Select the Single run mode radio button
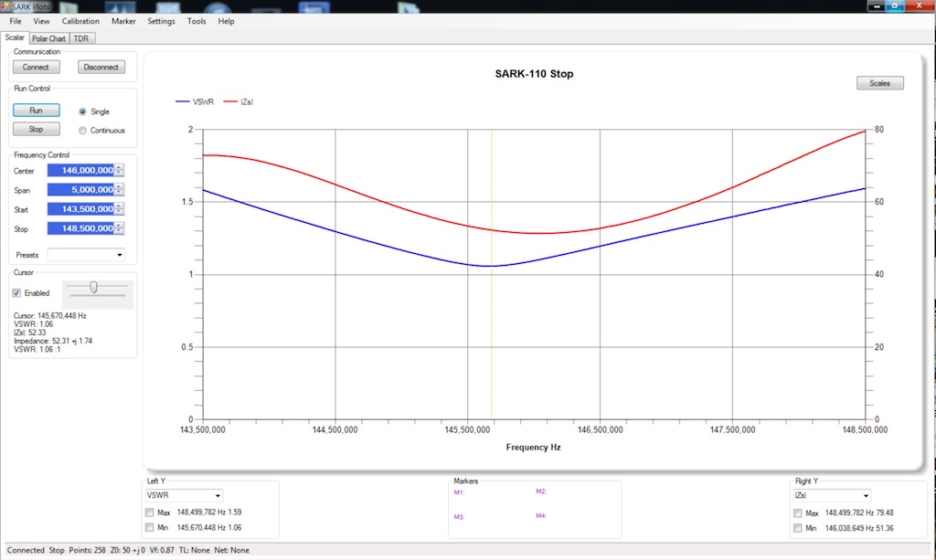 coord(82,111)
